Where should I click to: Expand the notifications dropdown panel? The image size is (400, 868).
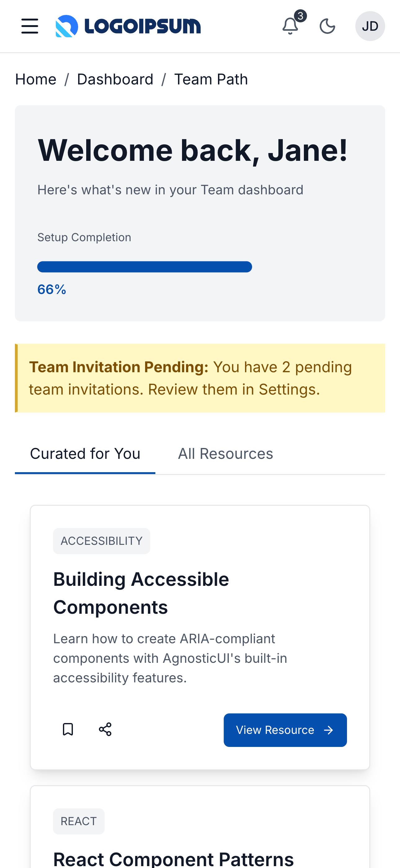[290, 27]
